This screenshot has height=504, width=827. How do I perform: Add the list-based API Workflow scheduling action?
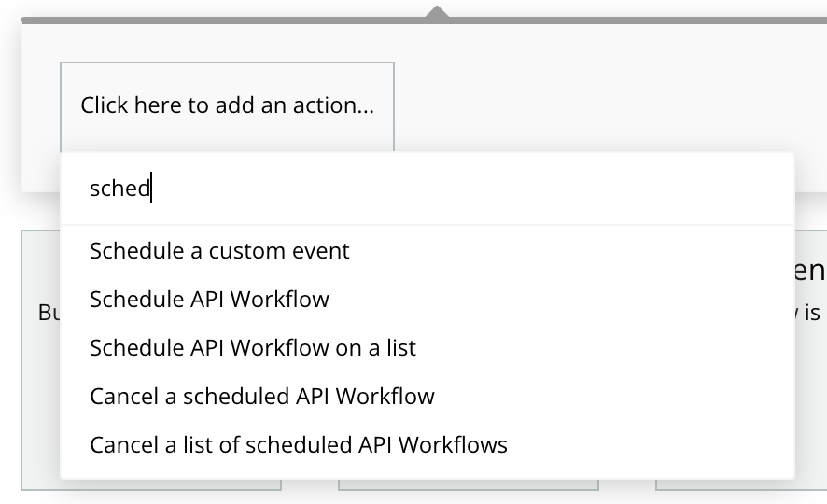tap(253, 348)
